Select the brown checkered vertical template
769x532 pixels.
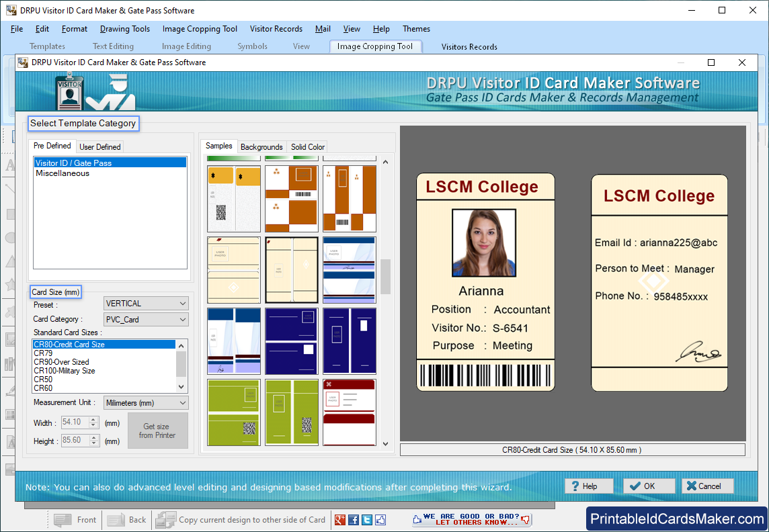349,199
